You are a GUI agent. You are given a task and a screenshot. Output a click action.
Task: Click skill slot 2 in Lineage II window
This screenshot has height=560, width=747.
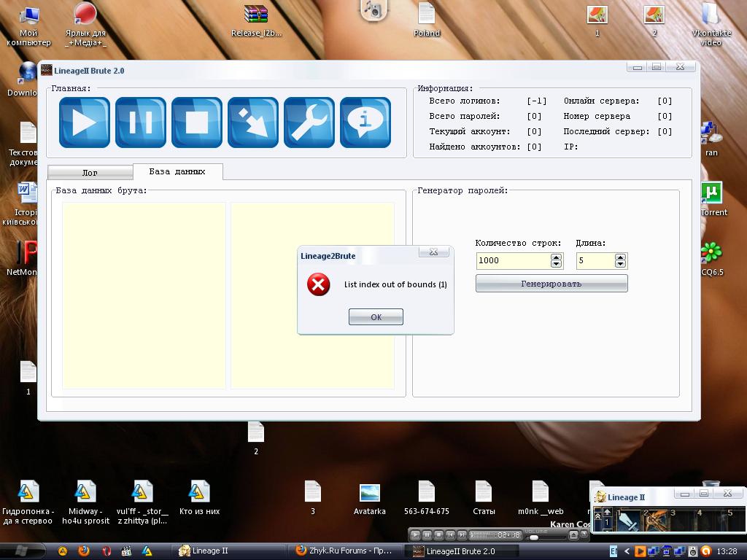point(655,521)
